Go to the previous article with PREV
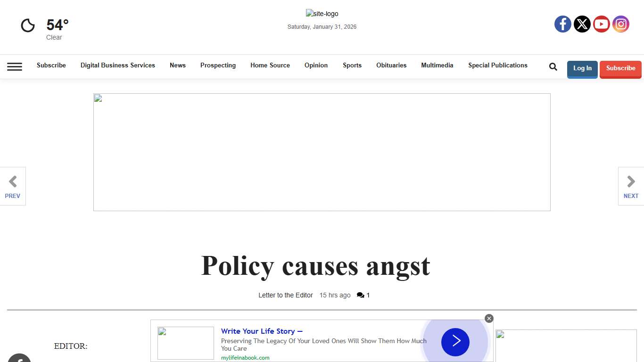644x362 pixels. 12,186
